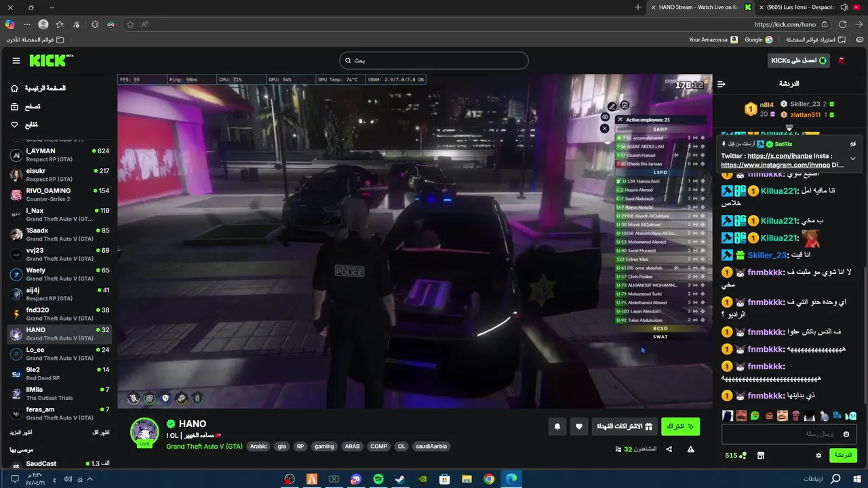Image resolution: width=868 pixels, height=488 pixels.
Task: Open Chrome from taskbar
Action: pos(489,479)
